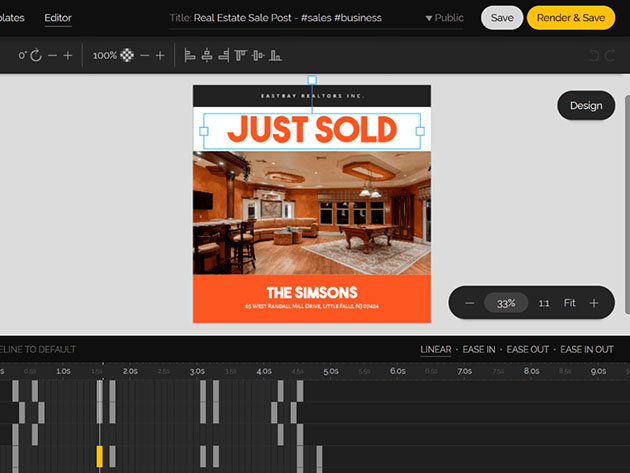Click the checkered opacity icon
The height and width of the screenshot is (473, 630).
(127, 56)
